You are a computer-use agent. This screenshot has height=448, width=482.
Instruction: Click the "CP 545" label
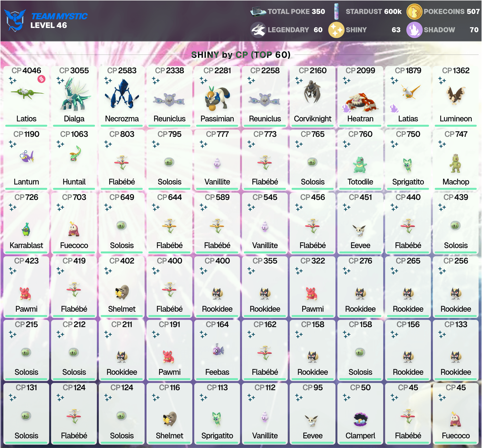click(x=265, y=197)
